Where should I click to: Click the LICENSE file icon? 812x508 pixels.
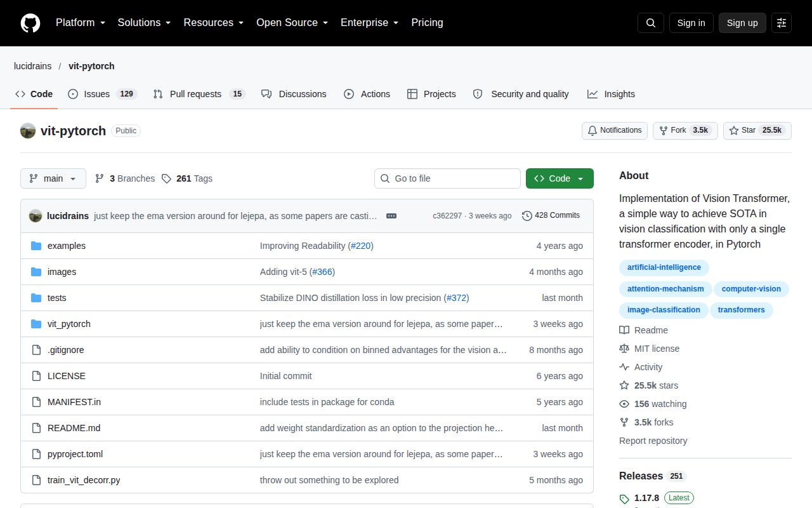(x=36, y=376)
